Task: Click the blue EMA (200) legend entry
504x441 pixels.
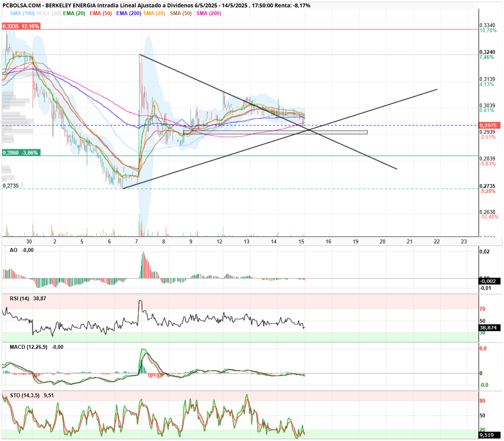Action: coord(129,13)
